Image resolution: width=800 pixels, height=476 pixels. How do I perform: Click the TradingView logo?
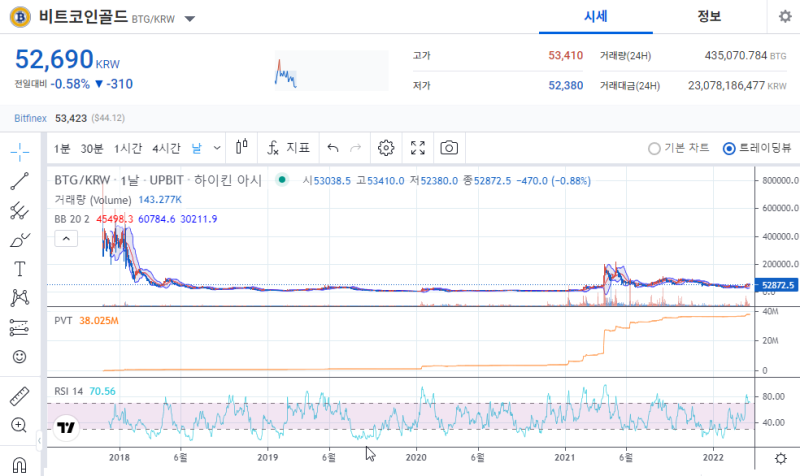point(66,427)
